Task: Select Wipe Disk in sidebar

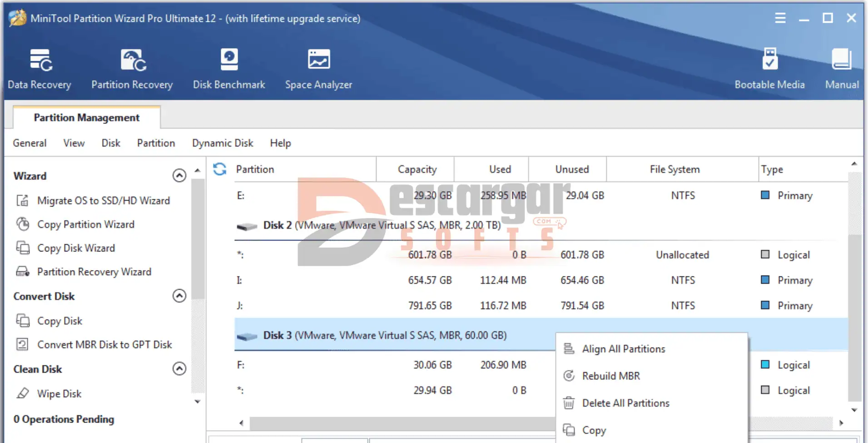Action: (x=59, y=394)
